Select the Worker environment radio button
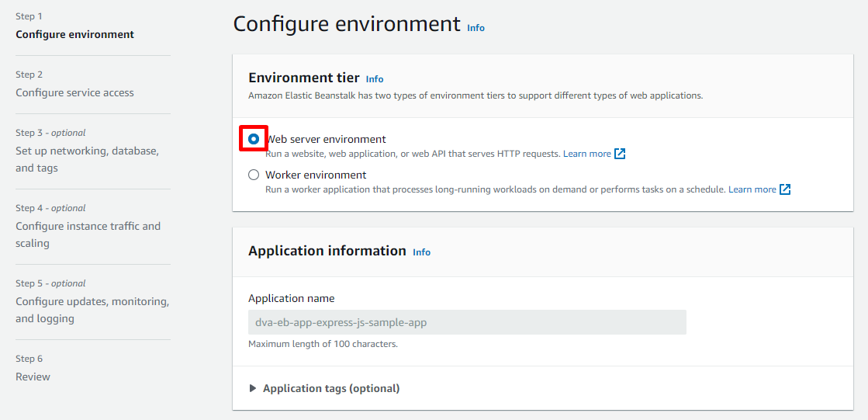 tap(254, 175)
